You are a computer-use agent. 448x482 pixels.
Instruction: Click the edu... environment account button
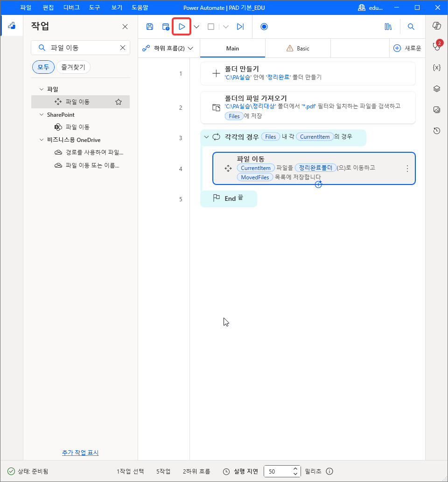[371, 7]
